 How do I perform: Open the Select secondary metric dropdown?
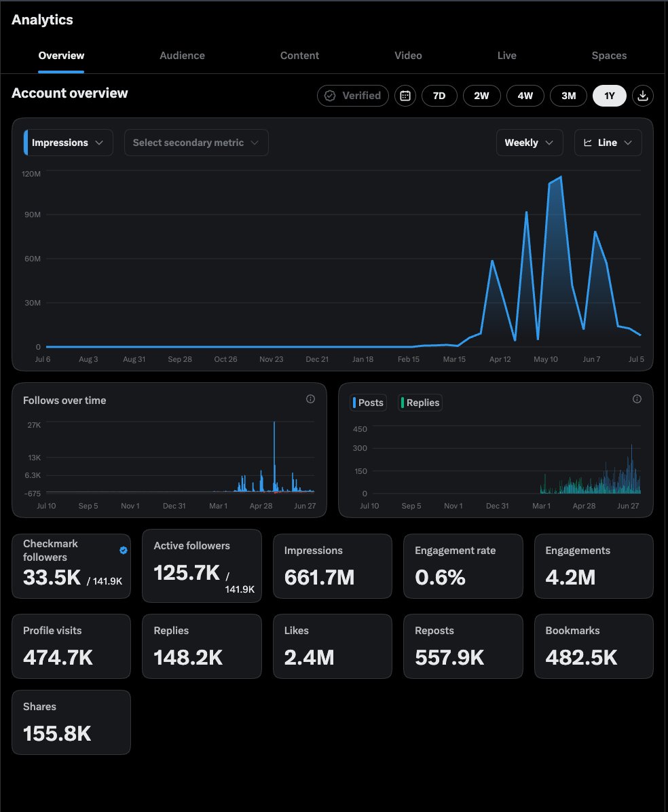tap(196, 143)
